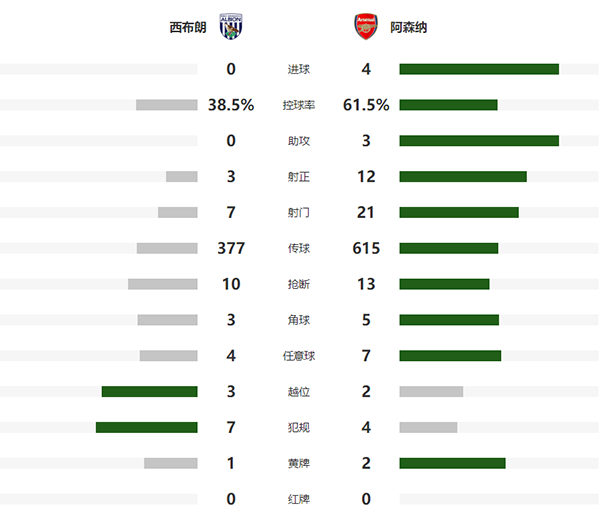The image size is (600, 528).
Task: Click Arsenal's gray 犯规 bar
Action: coord(428,428)
